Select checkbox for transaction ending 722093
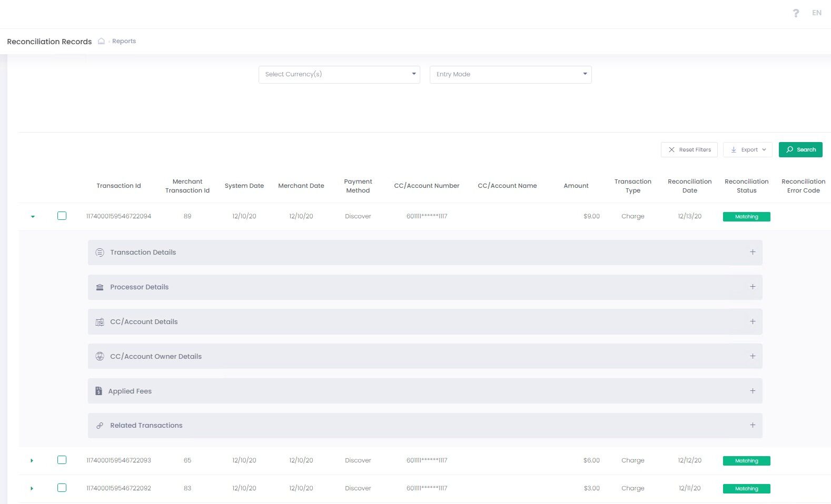 [62, 460]
